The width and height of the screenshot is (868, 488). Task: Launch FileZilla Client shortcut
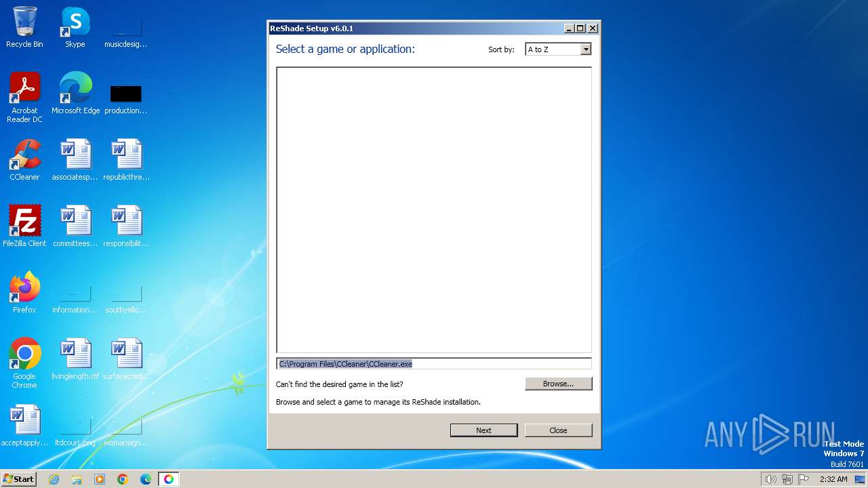(24, 226)
